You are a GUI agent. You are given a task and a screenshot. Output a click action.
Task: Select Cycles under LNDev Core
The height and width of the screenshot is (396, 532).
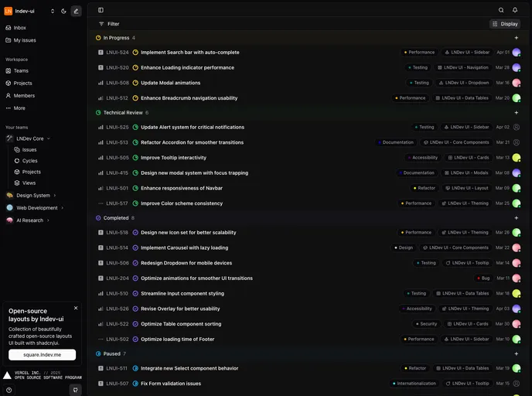point(29,161)
